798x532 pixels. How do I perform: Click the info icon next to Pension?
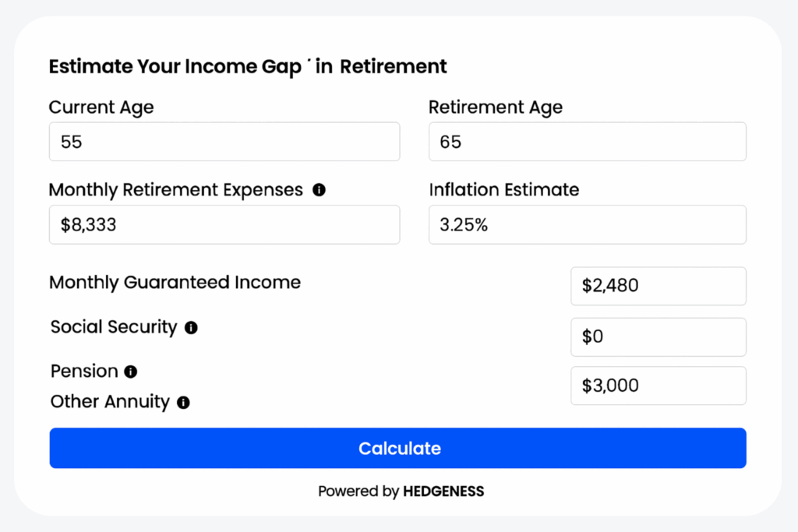[131, 372]
